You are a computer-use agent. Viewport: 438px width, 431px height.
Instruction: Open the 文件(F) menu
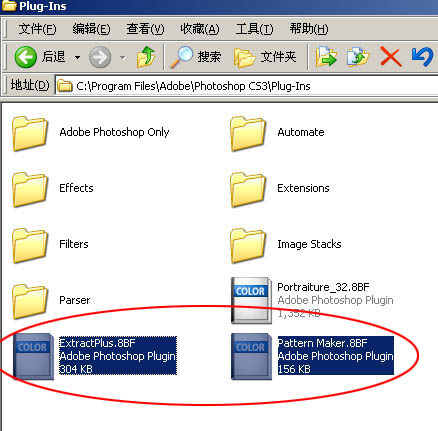click(37, 29)
